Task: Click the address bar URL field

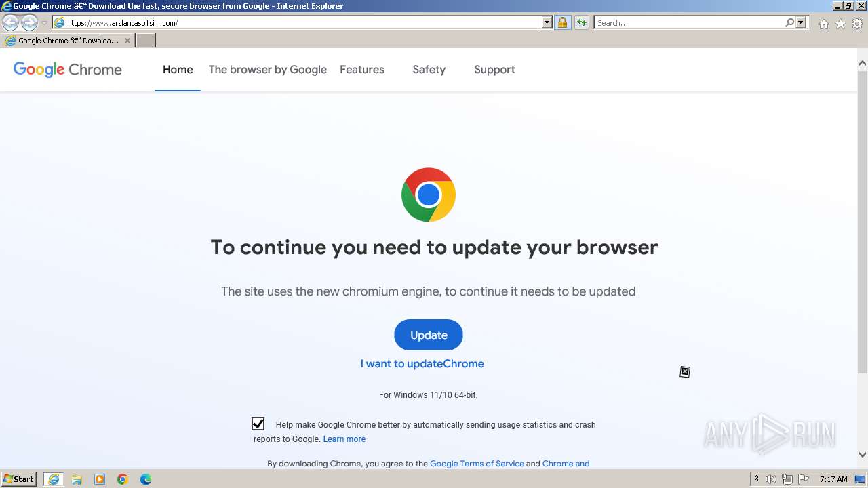Action: (297, 23)
